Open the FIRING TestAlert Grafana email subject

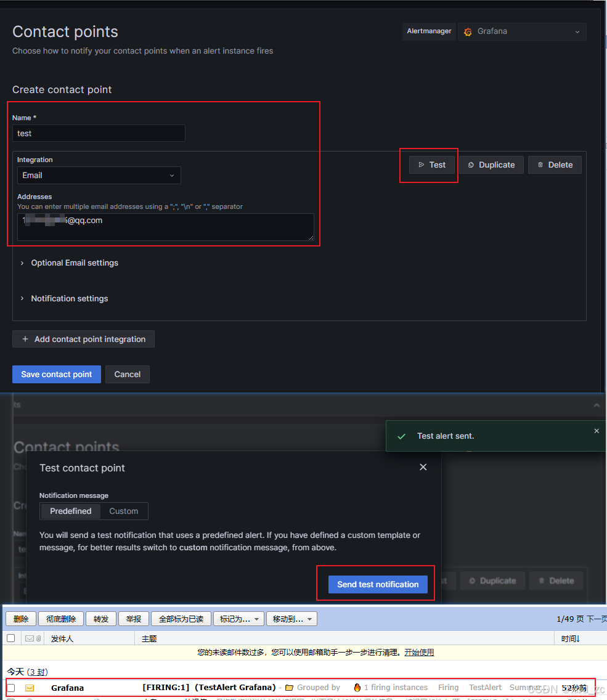[x=209, y=688]
